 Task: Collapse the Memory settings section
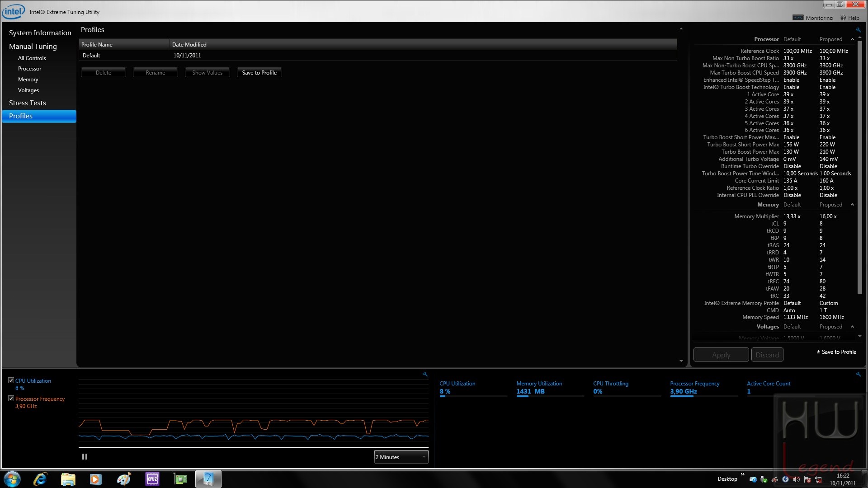point(852,205)
